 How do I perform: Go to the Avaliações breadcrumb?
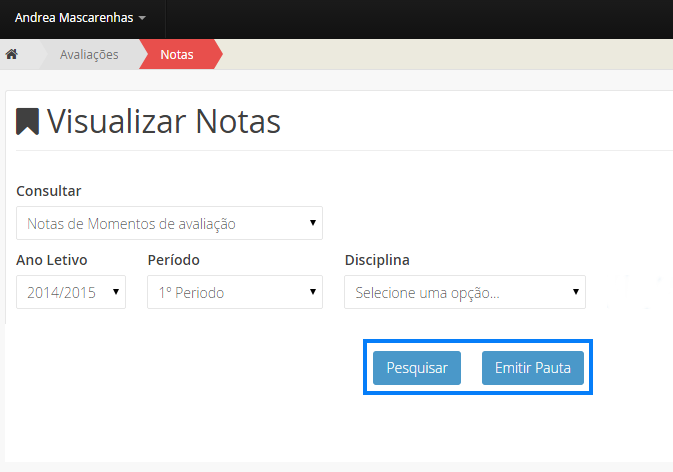89,54
